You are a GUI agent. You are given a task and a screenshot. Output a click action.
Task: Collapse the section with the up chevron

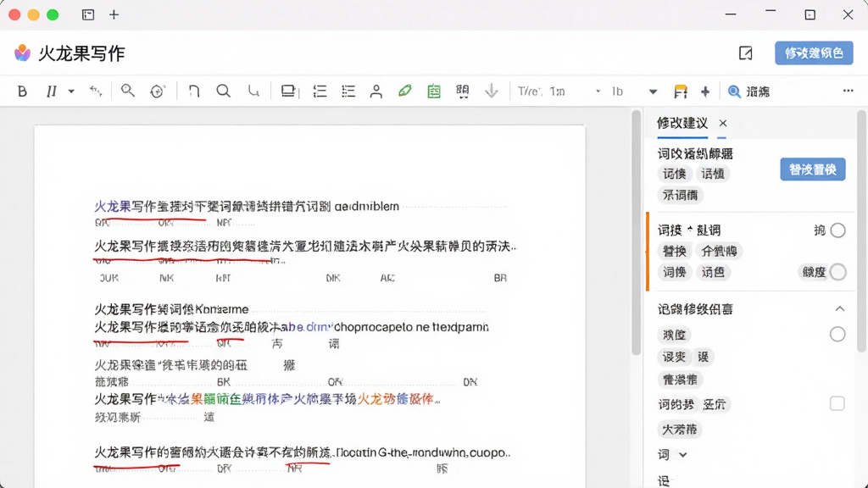point(840,308)
